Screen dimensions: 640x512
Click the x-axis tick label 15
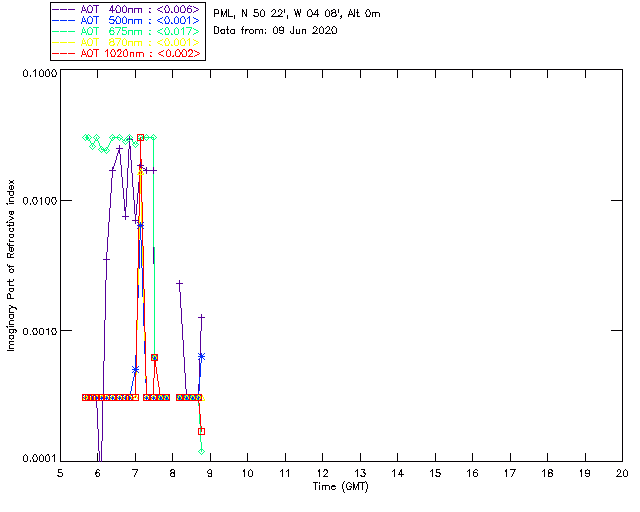[435, 473]
